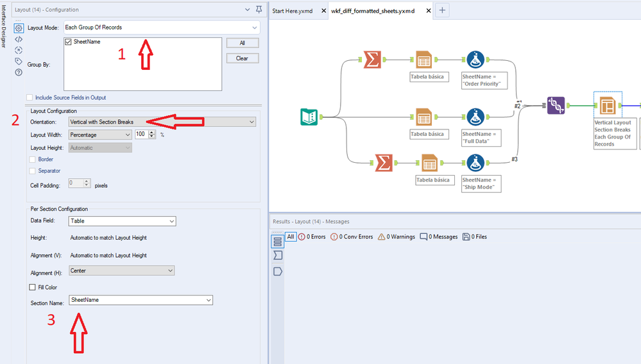Screen dimensions: 641x364
Task: Open the XML view code icon
Action: coord(19,40)
